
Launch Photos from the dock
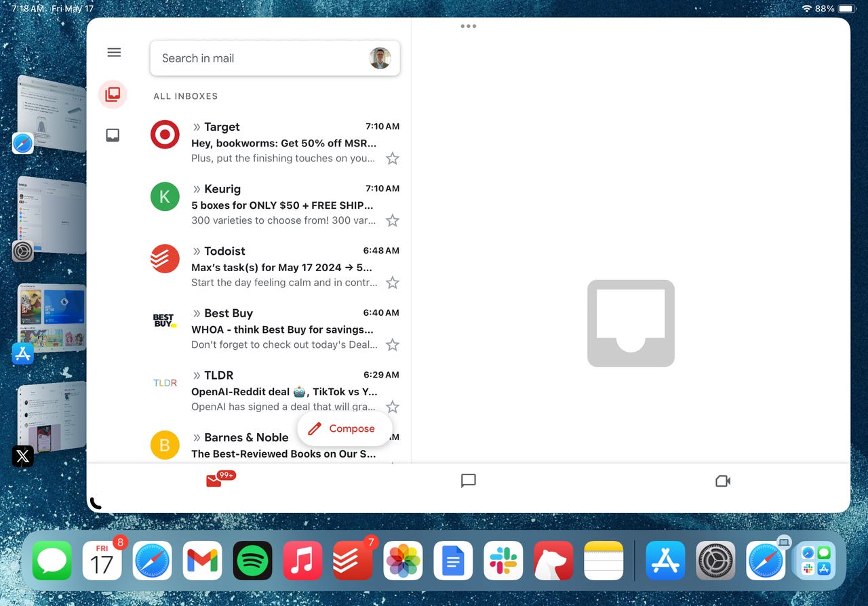click(403, 561)
